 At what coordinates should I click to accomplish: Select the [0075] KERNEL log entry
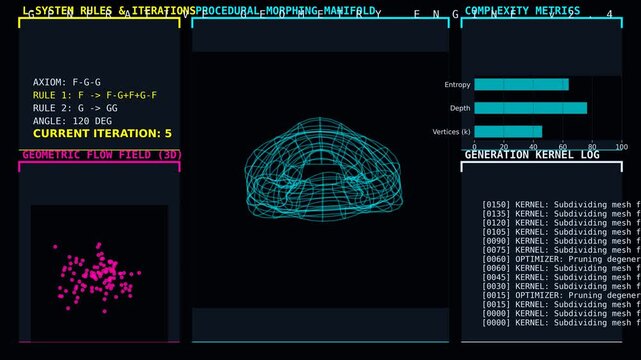click(x=561, y=250)
